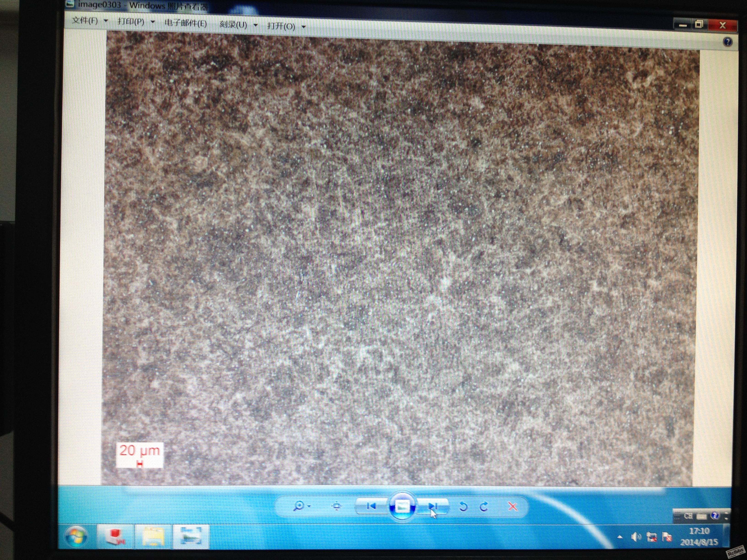
Task: Rotate the photo clockwise
Action: click(x=484, y=506)
